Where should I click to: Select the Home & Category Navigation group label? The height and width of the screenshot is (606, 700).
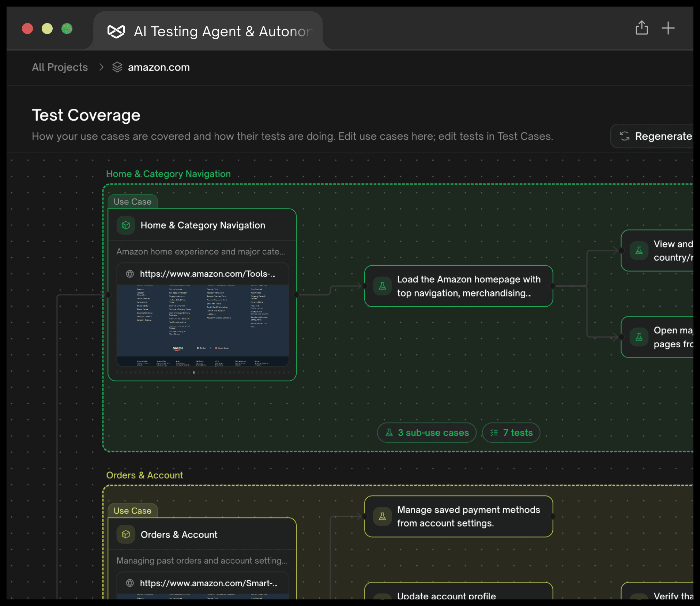pos(168,174)
